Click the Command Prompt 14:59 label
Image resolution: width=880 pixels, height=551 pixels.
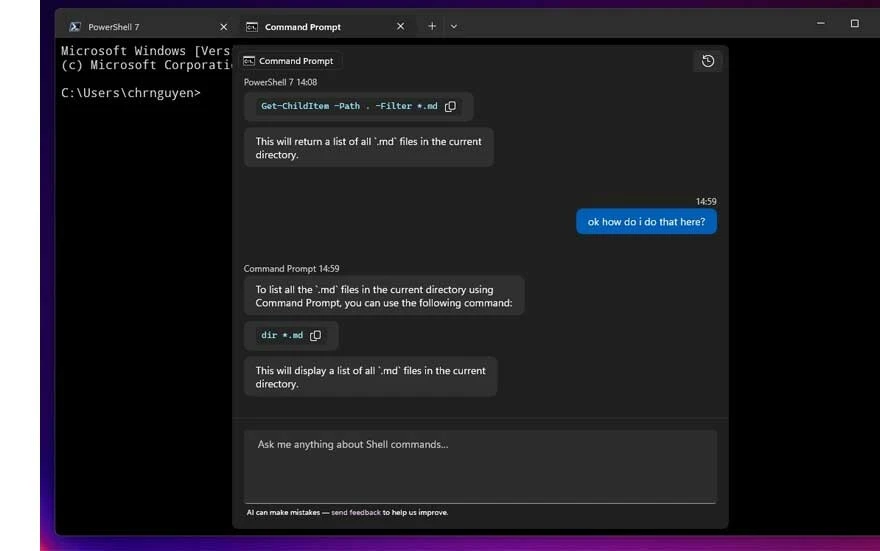click(x=291, y=269)
